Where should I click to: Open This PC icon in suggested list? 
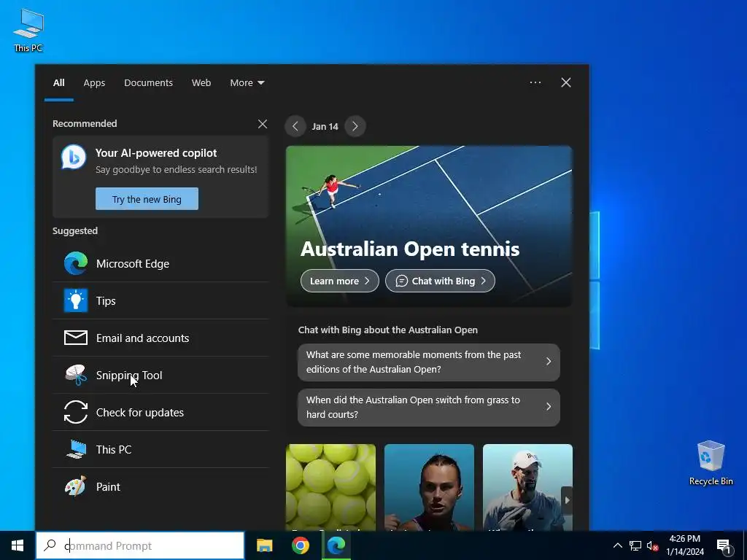tap(76, 449)
